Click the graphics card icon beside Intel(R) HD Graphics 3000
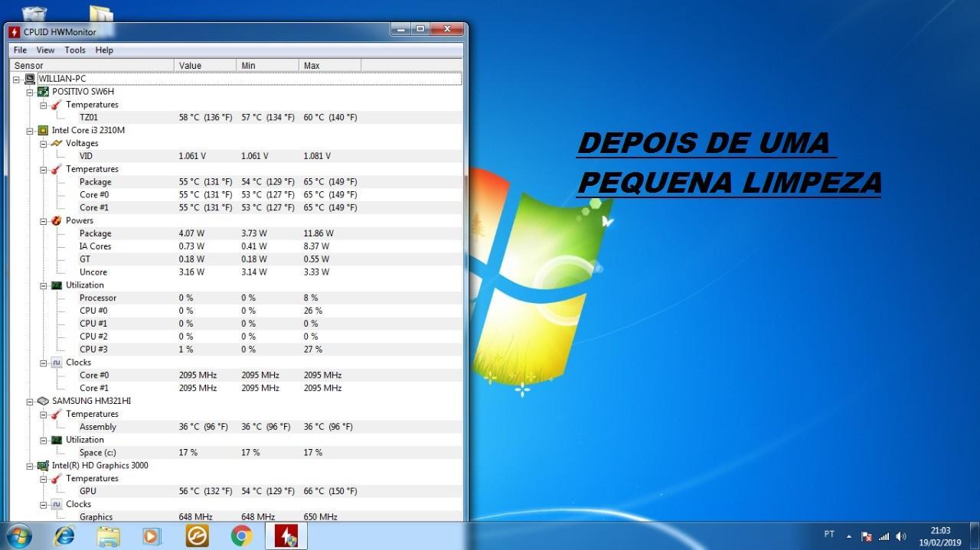980x550 pixels. 43,465
